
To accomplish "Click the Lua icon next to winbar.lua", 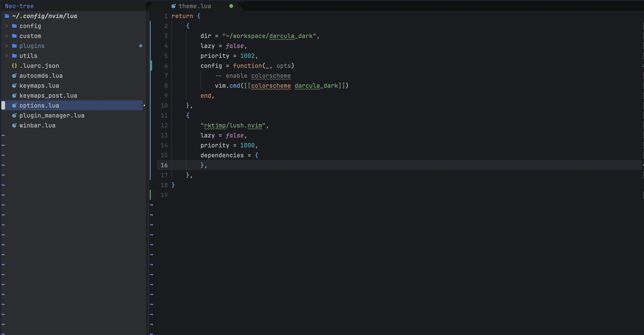I will [14, 125].
